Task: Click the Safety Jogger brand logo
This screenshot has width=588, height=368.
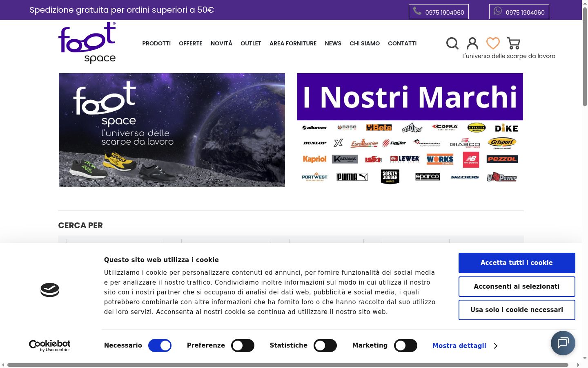Action: pos(390,177)
